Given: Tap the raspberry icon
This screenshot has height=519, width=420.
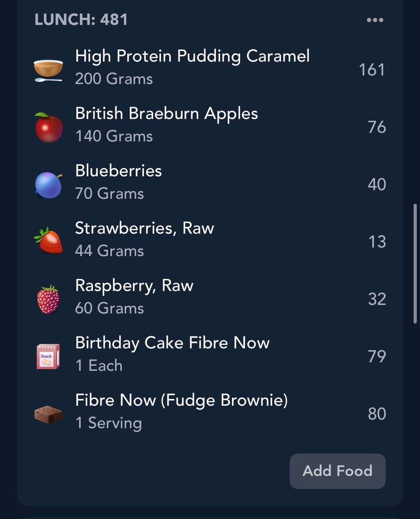Looking at the screenshot, I should coord(49,299).
